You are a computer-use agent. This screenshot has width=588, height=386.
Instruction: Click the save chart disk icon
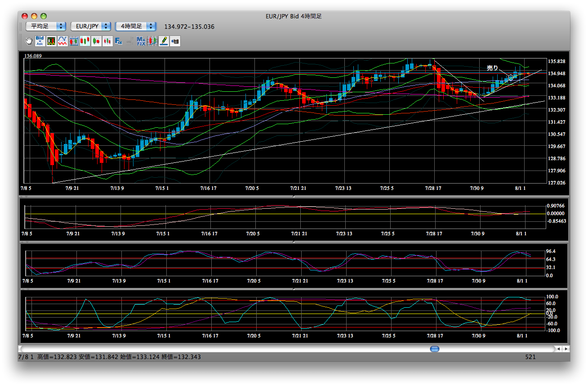175,41
